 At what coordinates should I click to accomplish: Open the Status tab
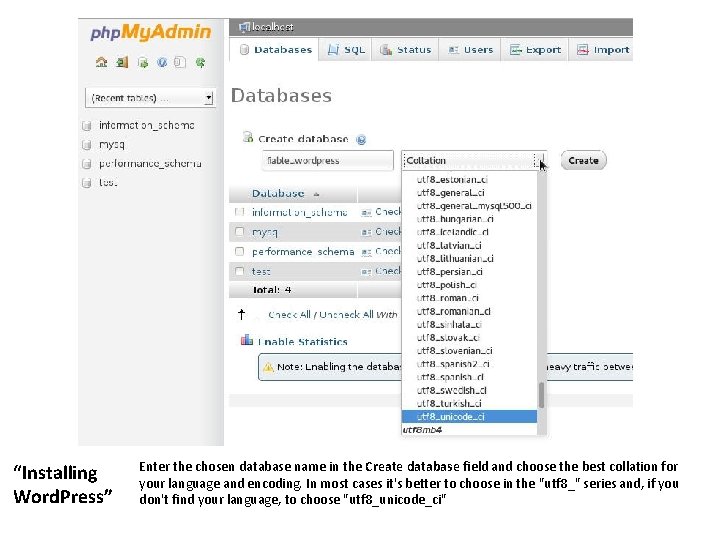tap(405, 50)
